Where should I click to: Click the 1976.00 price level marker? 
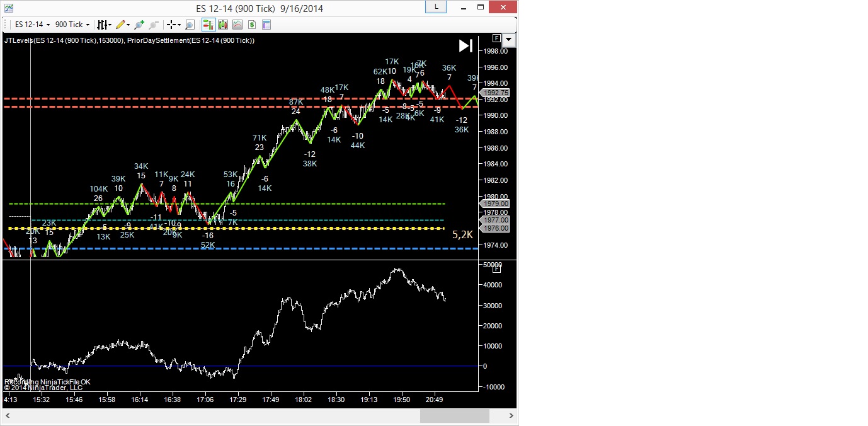point(495,228)
